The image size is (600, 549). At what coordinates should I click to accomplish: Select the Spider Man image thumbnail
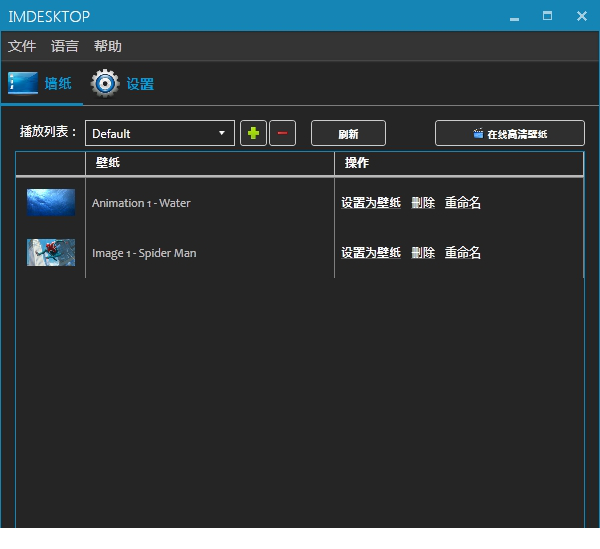[x=51, y=253]
